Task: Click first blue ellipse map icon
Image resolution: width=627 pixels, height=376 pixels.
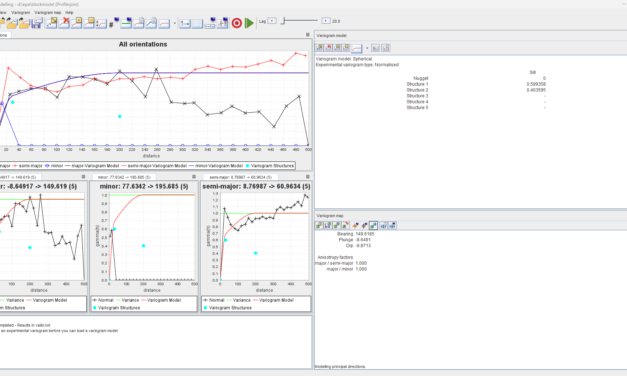Action: click(383, 226)
